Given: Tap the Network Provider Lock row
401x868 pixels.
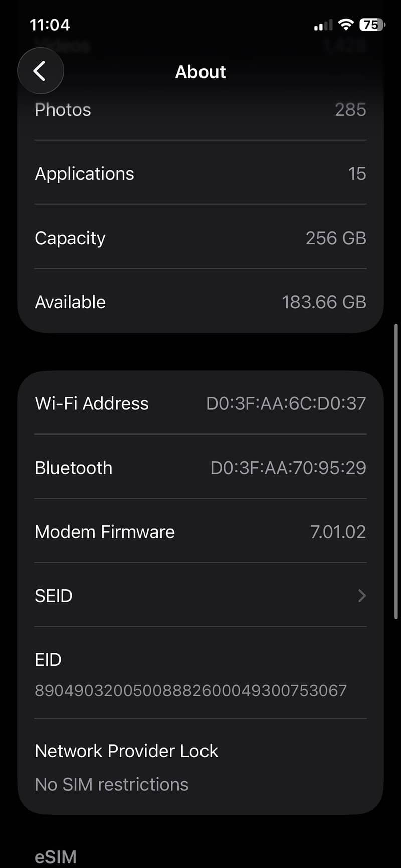Looking at the screenshot, I should pos(200,767).
